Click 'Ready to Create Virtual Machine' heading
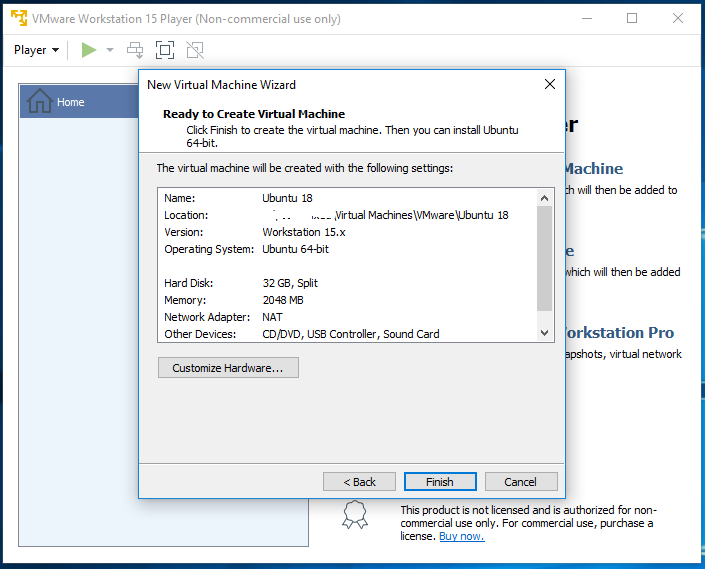The height and width of the screenshot is (569, 705). tap(254, 114)
